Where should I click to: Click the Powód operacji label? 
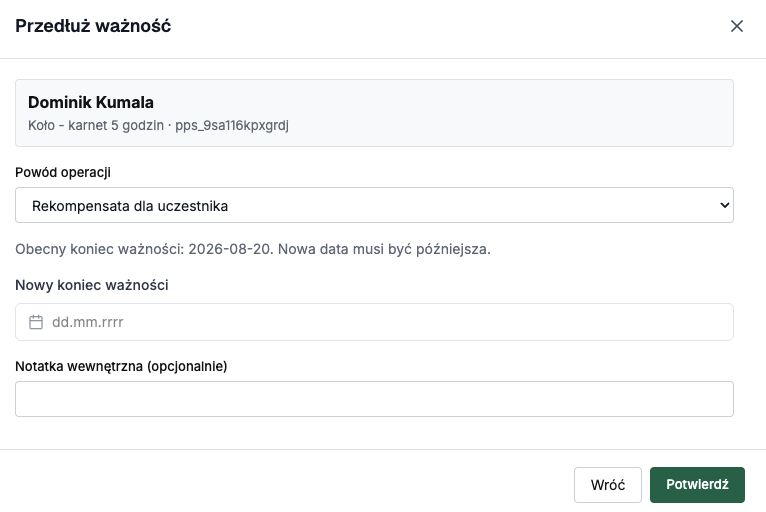(63, 172)
